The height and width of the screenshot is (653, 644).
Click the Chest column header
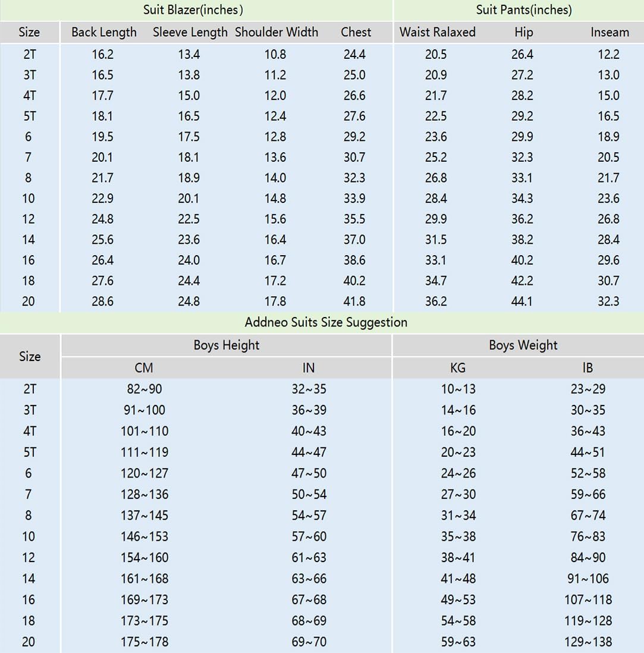(356, 32)
